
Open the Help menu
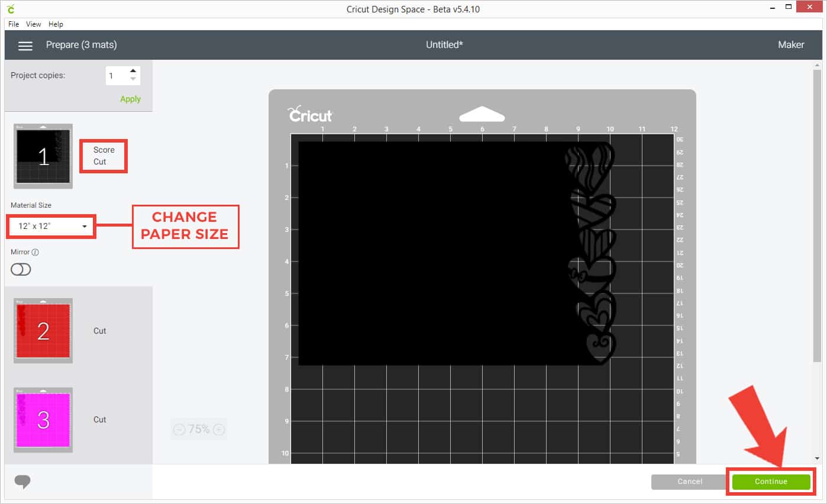(56, 24)
